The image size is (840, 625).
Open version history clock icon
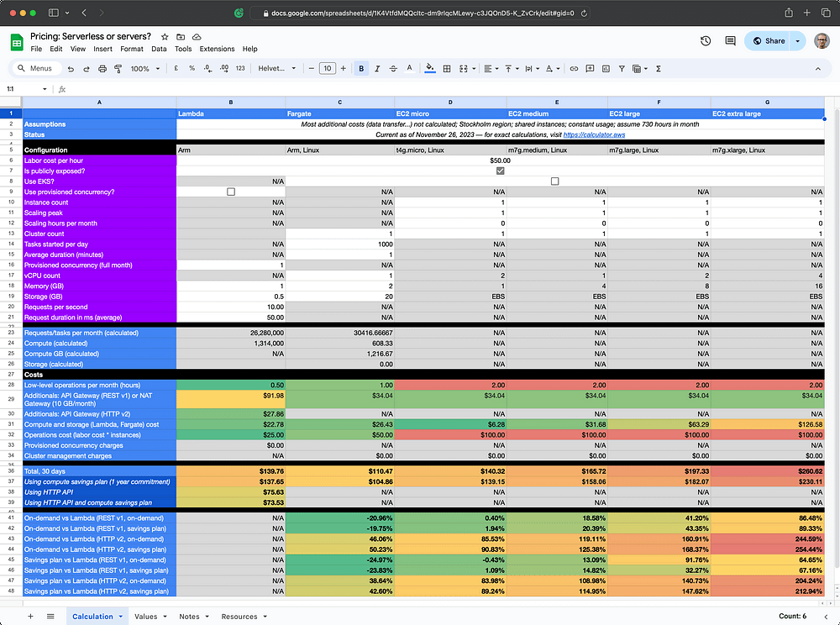(706, 40)
